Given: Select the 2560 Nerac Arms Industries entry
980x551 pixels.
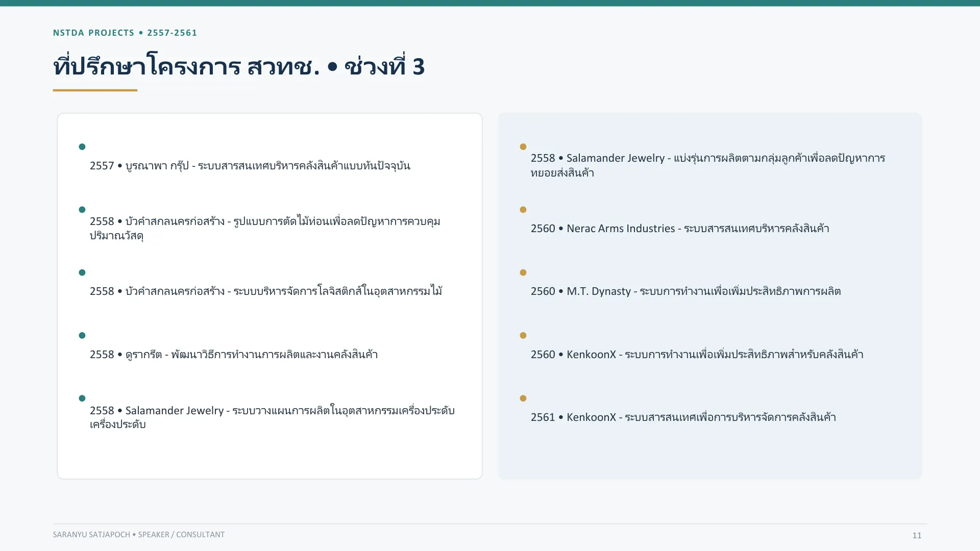Looking at the screenshot, I should [x=680, y=229].
